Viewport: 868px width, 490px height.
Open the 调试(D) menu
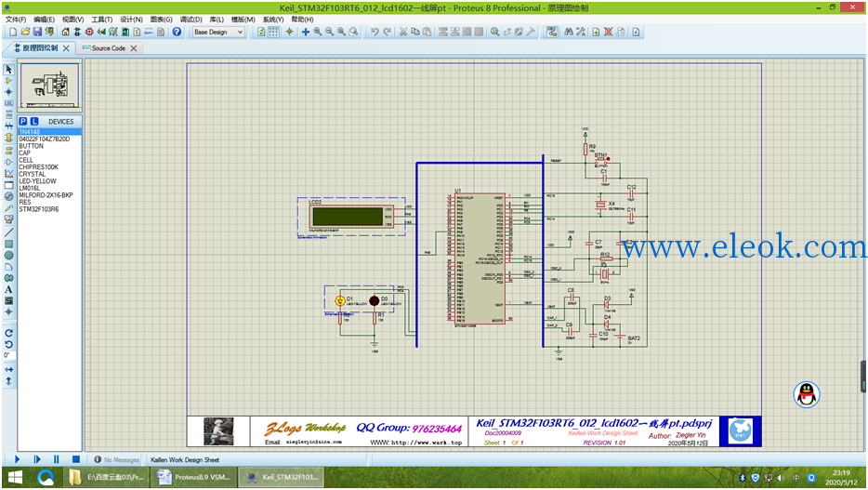tap(191, 20)
